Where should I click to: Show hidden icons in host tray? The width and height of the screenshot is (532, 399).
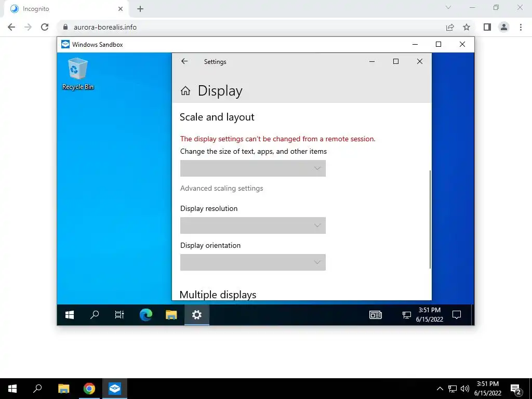click(440, 389)
